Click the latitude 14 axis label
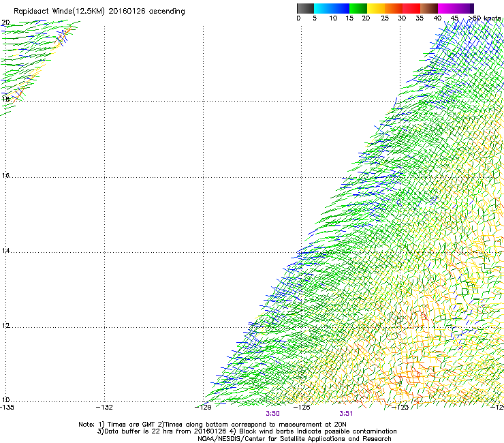Screen dimensions: 504x443 (x=5, y=251)
